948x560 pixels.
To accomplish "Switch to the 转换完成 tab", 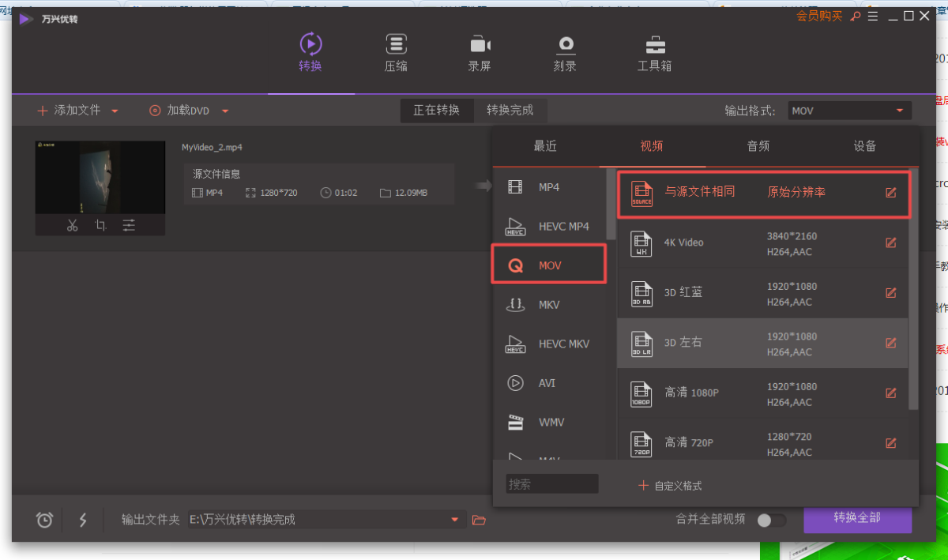I will tap(510, 111).
